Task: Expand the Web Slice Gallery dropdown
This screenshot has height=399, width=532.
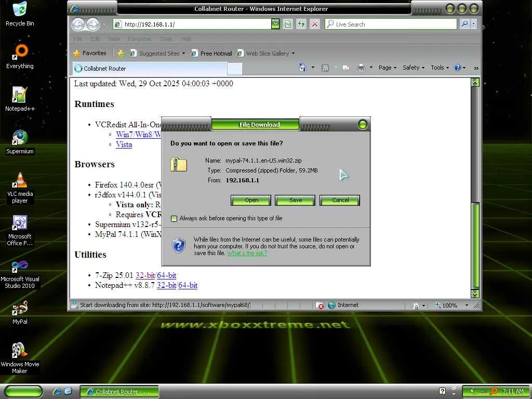Action: point(293,54)
